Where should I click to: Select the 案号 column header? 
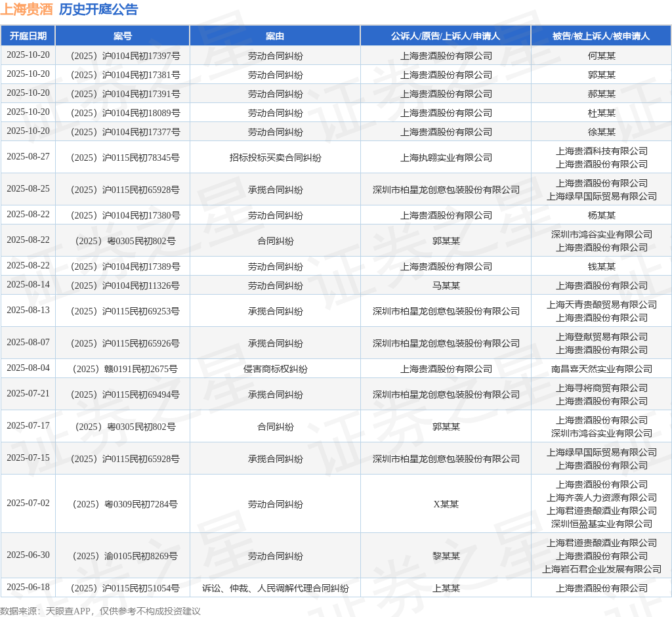pyautogui.click(x=123, y=36)
